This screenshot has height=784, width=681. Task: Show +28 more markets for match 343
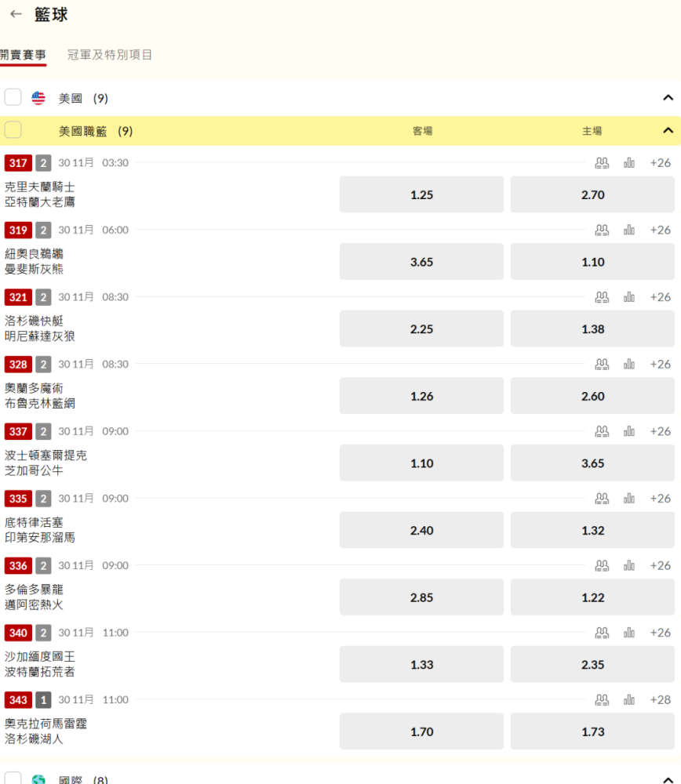click(660, 699)
